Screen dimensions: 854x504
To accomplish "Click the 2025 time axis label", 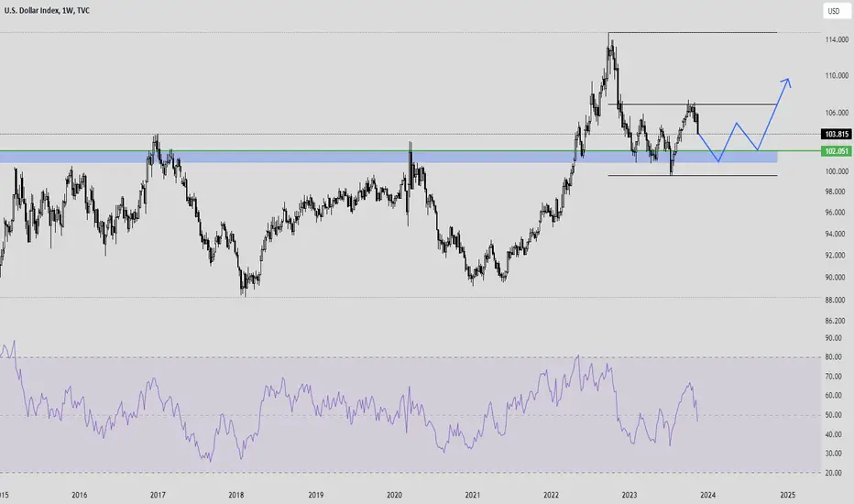I will (787, 495).
